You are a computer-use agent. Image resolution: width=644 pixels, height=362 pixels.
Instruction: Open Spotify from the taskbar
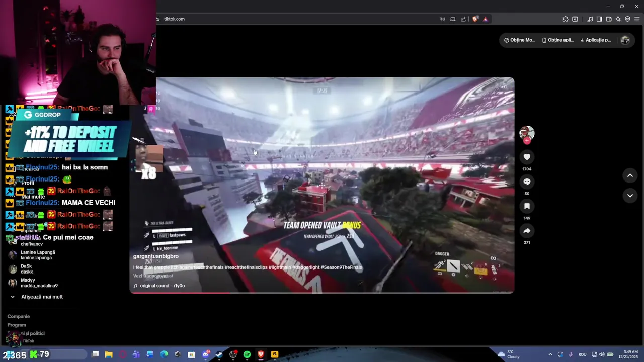247,354
